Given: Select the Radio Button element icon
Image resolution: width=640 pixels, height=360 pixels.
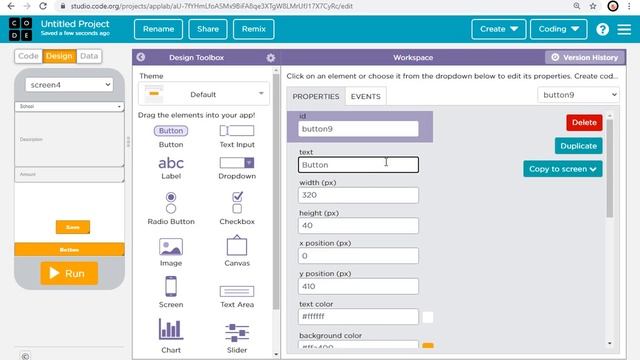Looking at the screenshot, I should tap(171, 203).
